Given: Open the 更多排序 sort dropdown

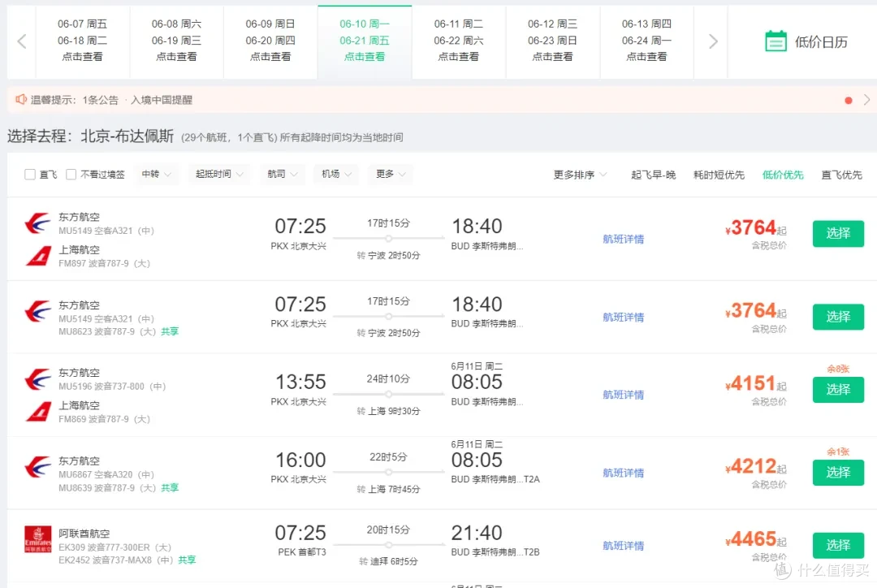Looking at the screenshot, I should tap(580, 175).
